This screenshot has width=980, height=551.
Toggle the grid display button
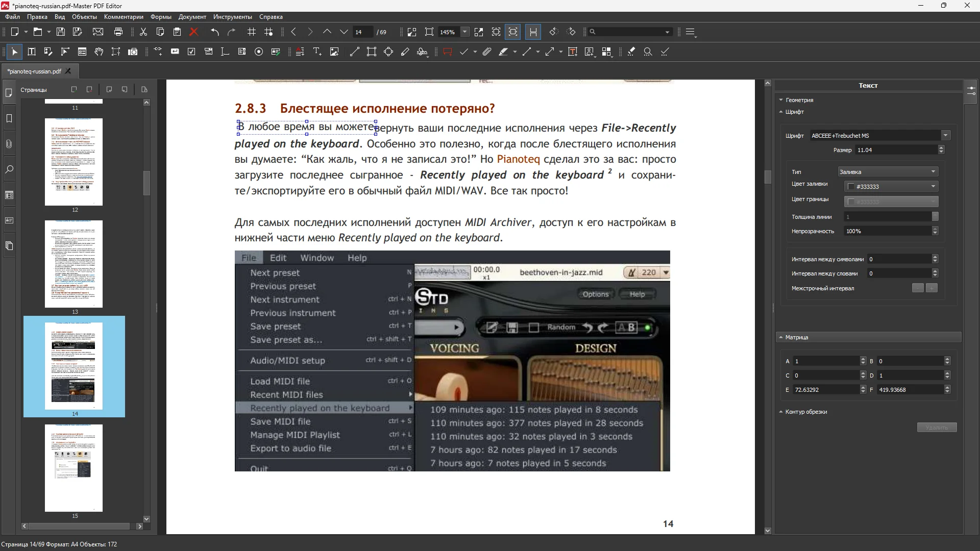[252, 32]
